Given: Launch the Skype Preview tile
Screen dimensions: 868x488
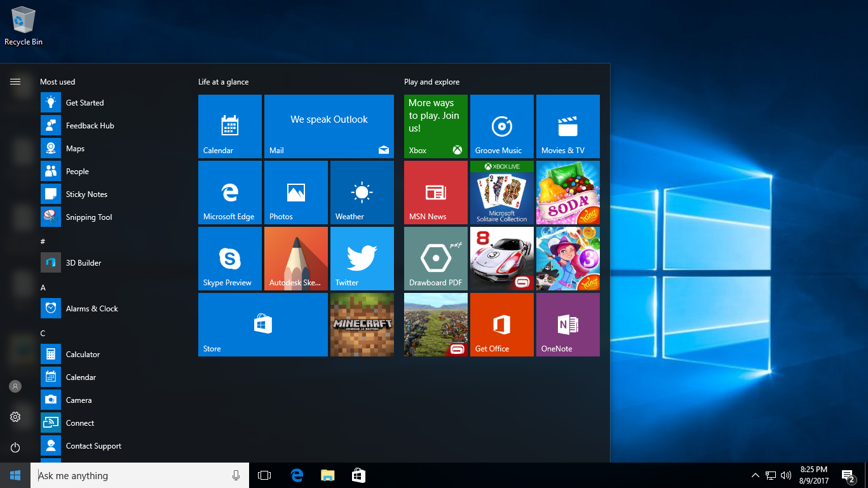Looking at the screenshot, I should [x=230, y=259].
